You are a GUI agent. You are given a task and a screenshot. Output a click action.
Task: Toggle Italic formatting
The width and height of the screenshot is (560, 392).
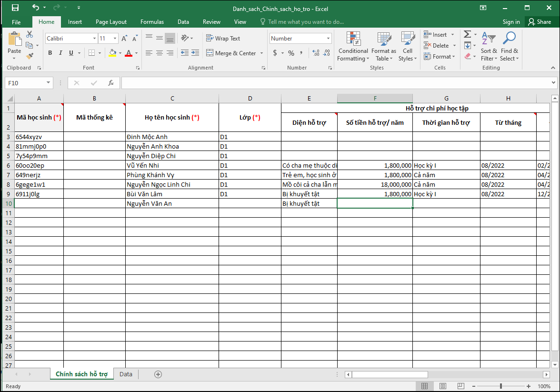61,53
